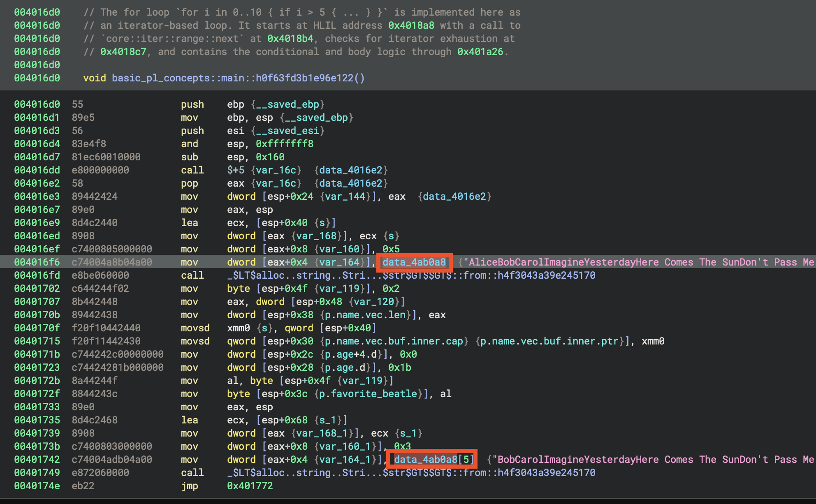Viewport: 816px width, 504px height.
Task: Click opcode bytes c74004a8b04a00
Action: [x=112, y=262]
